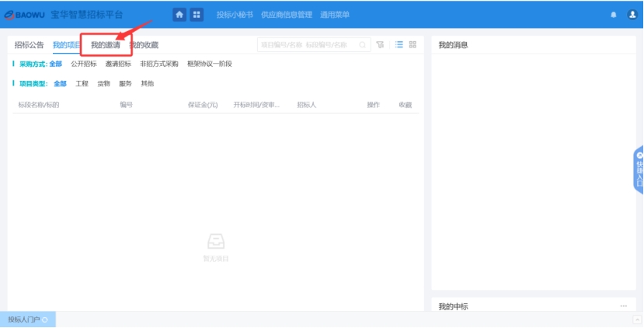Filter project type 工程

pos(82,84)
